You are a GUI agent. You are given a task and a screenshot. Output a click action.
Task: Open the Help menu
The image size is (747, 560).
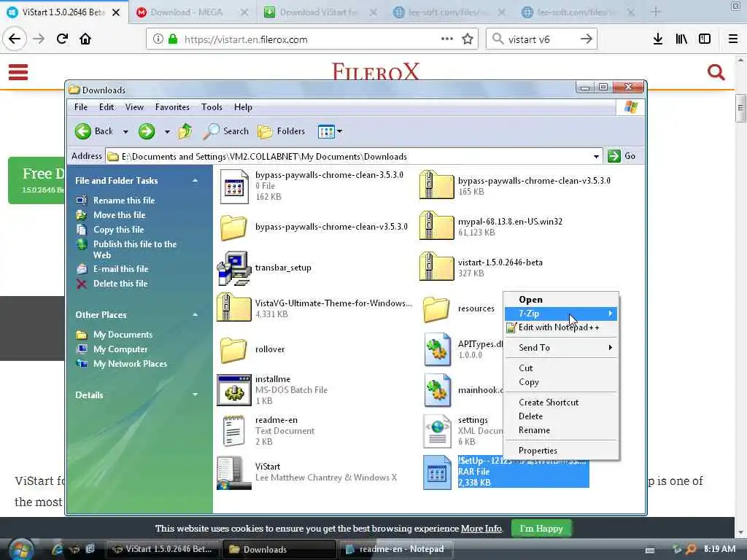pyautogui.click(x=243, y=107)
